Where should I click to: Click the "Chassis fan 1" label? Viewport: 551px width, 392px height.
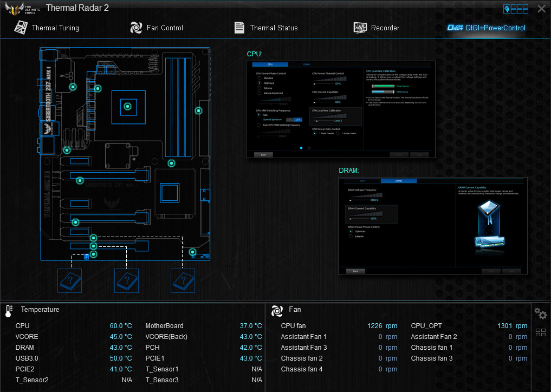[432, 348]
